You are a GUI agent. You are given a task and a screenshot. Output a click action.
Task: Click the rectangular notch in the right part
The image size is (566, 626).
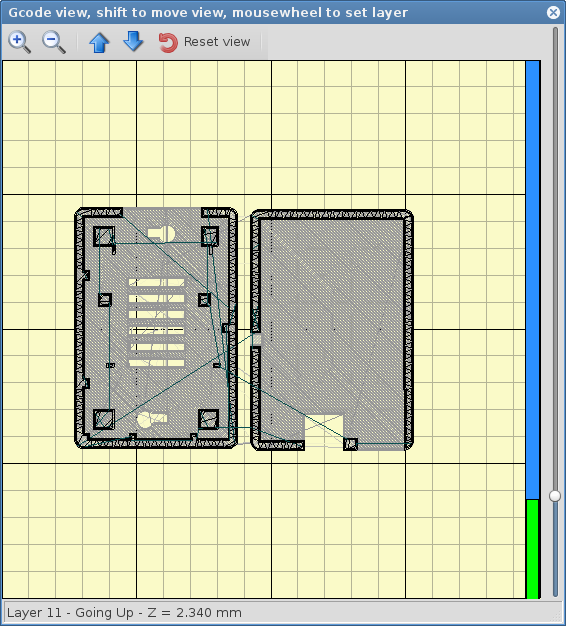[324, 431]
